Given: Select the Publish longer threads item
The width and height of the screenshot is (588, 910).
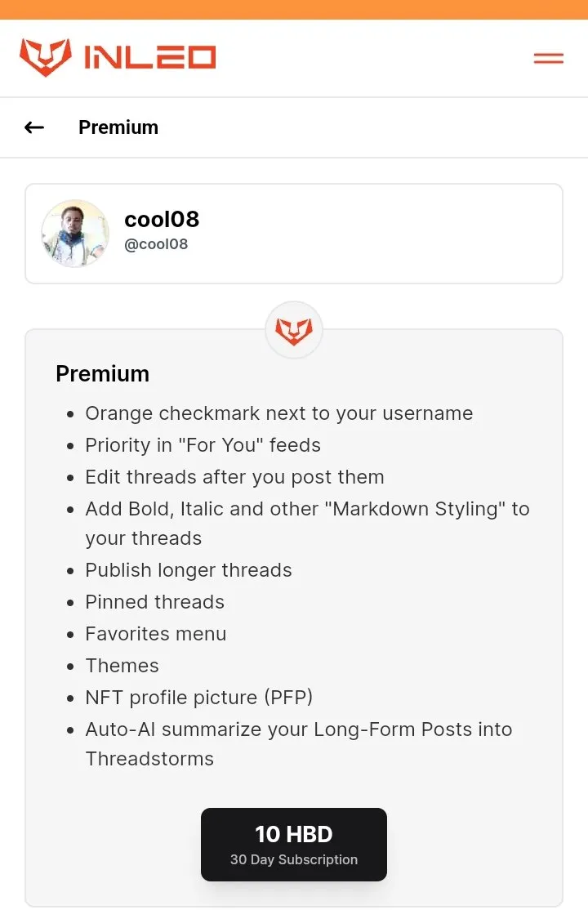Looking at the screenshot, I should [189, 570].
